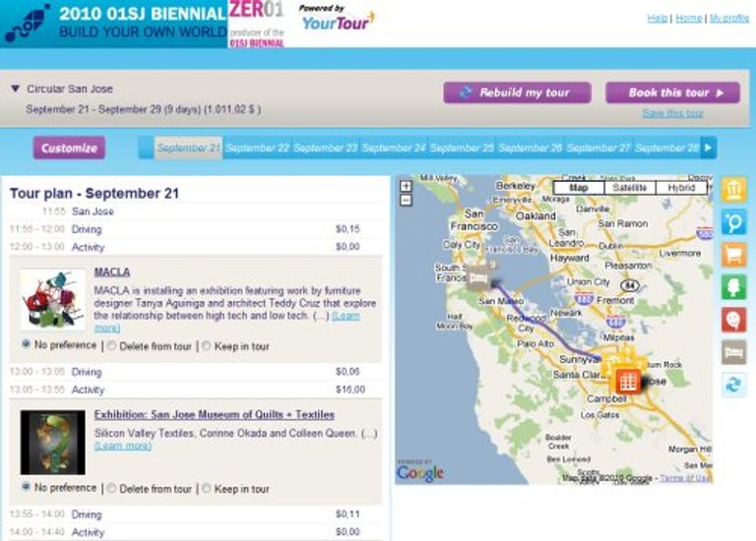Select No preference for Quilts exhibition
756x541 pixels.
pos(26,487)
